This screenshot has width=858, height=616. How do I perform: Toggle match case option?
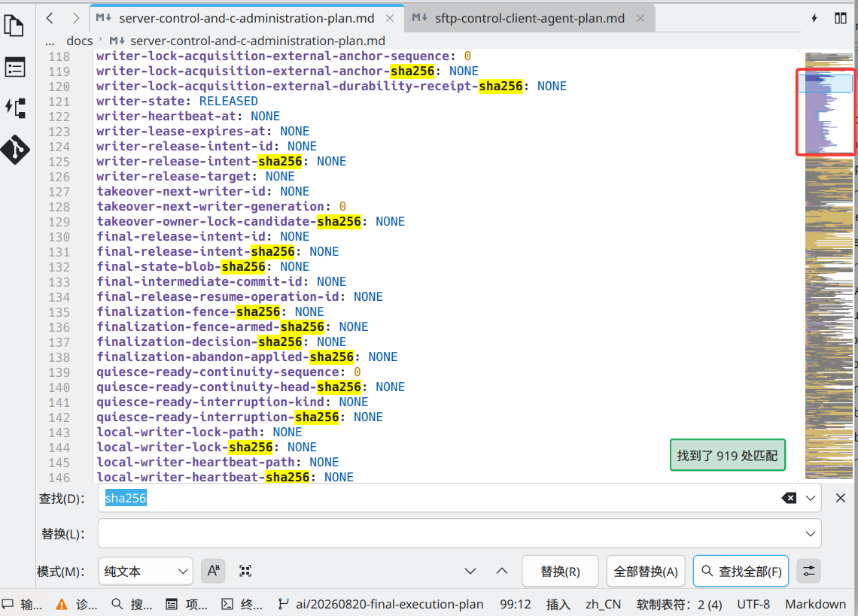pyautogui.click(x=214, y=571)
